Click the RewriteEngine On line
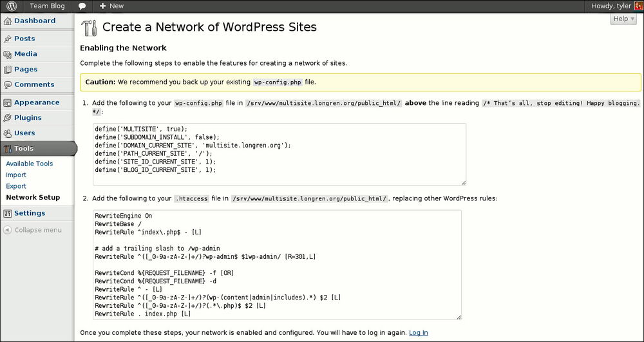This screenshot has width=644, height=342. tap(124, 216)
